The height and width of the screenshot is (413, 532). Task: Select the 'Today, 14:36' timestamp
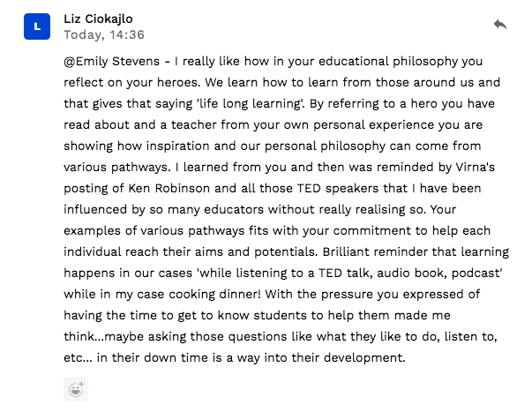click(104, 34)
